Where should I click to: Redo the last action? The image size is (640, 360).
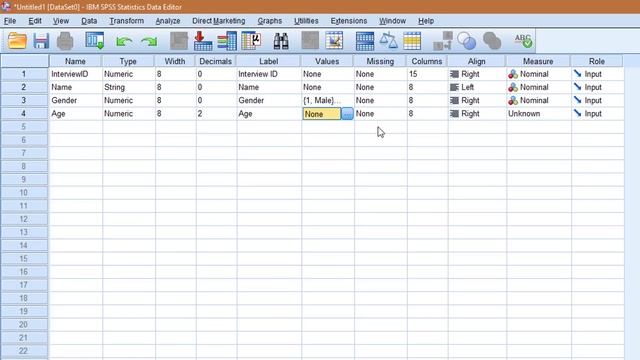point(149,41)
